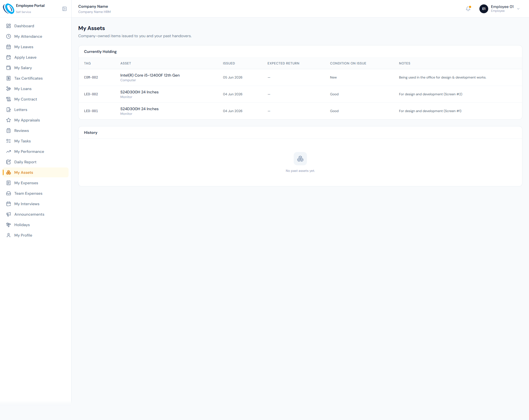
Task: Click the Employee Portal logo
Action: click(x=9, y=9)
